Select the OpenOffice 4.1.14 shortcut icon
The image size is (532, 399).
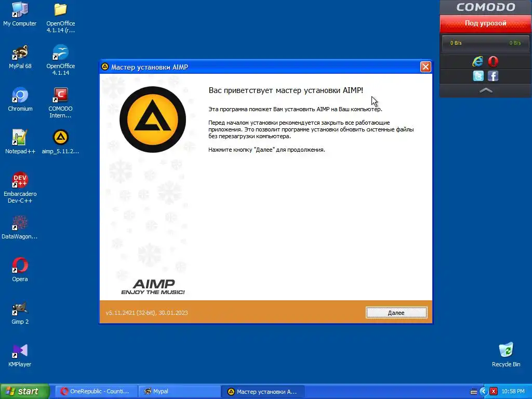tap(60, 60)
